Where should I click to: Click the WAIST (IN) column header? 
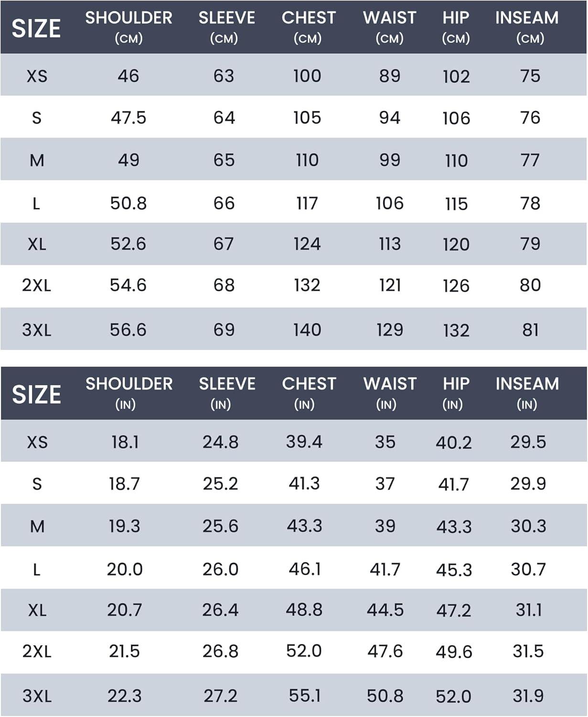coord(390,392)
